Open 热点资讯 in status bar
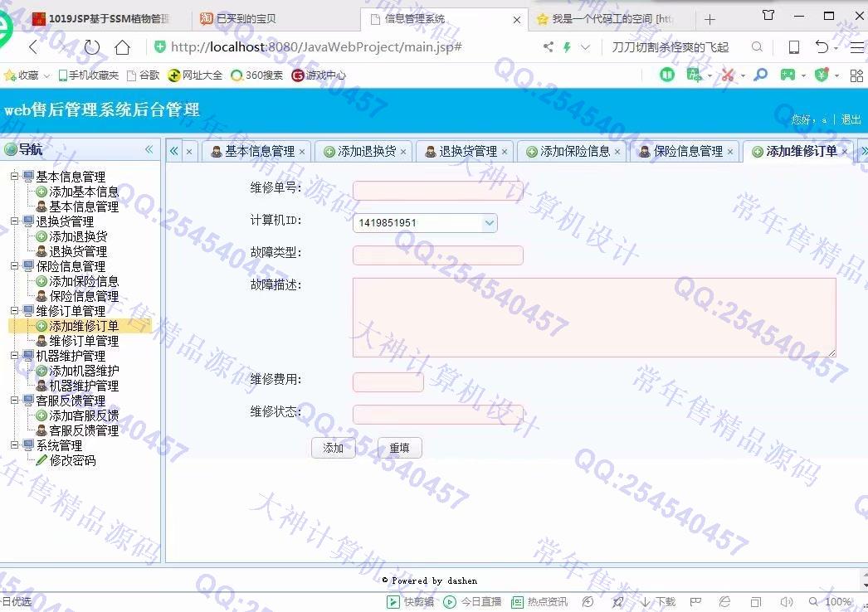 click(539, 601)
